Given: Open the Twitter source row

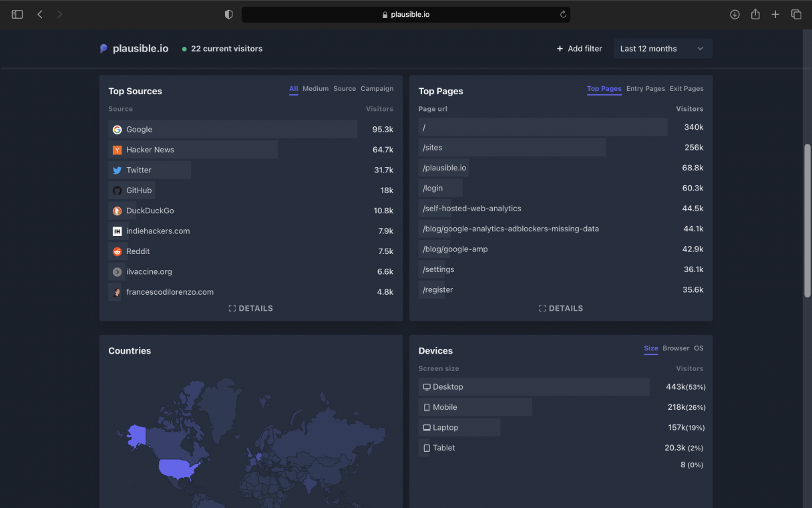Looking at the screenshot, I should (251, 170).
